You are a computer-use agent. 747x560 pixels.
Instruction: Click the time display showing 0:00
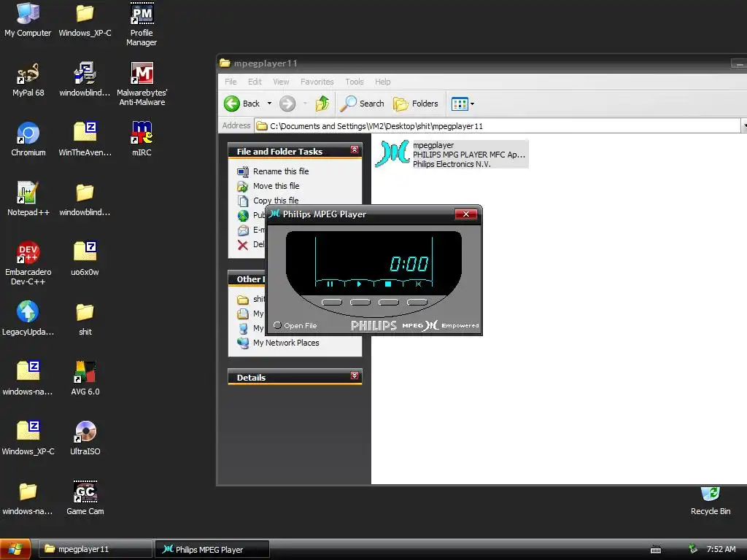[x=409, y=263]
